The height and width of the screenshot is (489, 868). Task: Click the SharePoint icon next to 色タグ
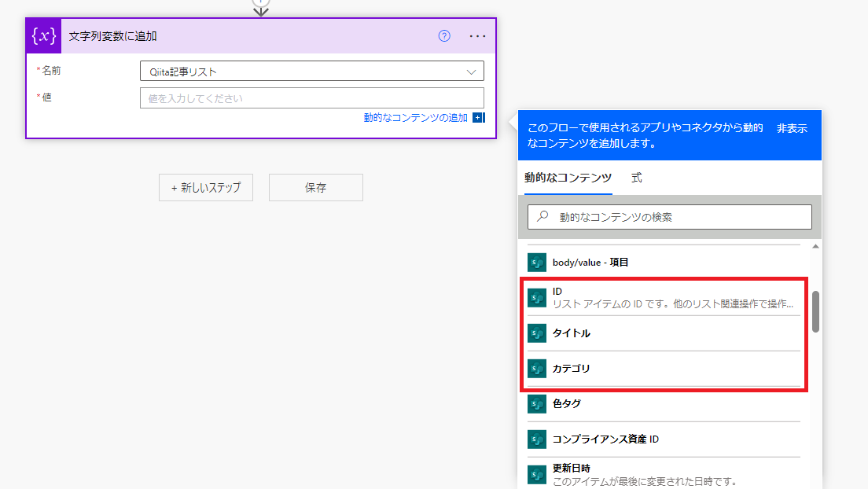537,403
